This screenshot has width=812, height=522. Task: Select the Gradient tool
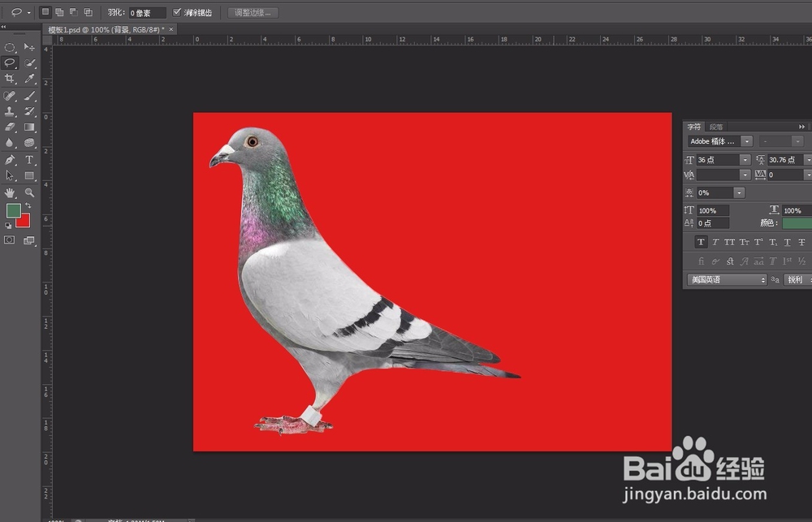pos(29,127)
